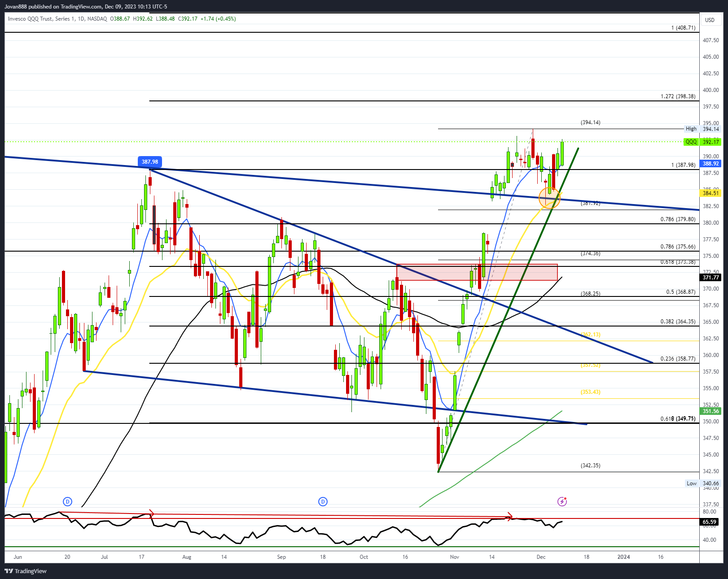
Task: Click the 400.00 price axis tick
Action: 710,90
